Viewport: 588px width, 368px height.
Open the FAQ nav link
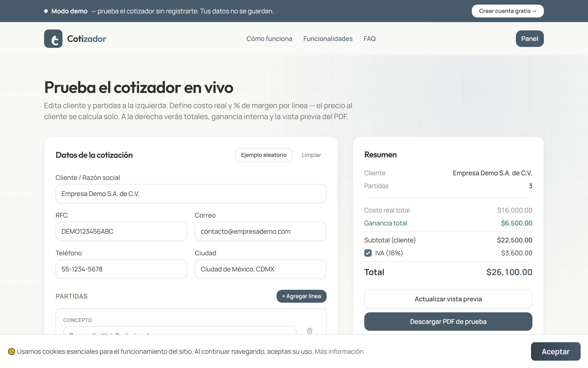point(370,39)
